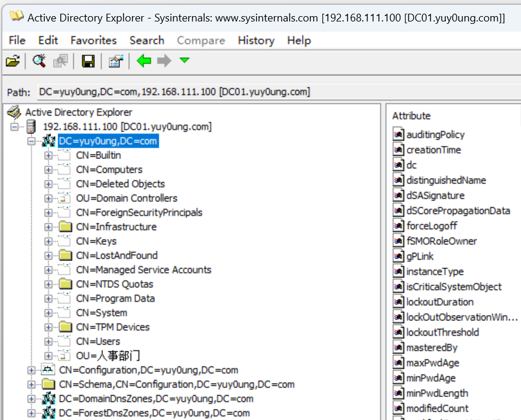Viewport: 521px width, 420px height.
Task: Open the Favorites menu
Action: point(93,41)
